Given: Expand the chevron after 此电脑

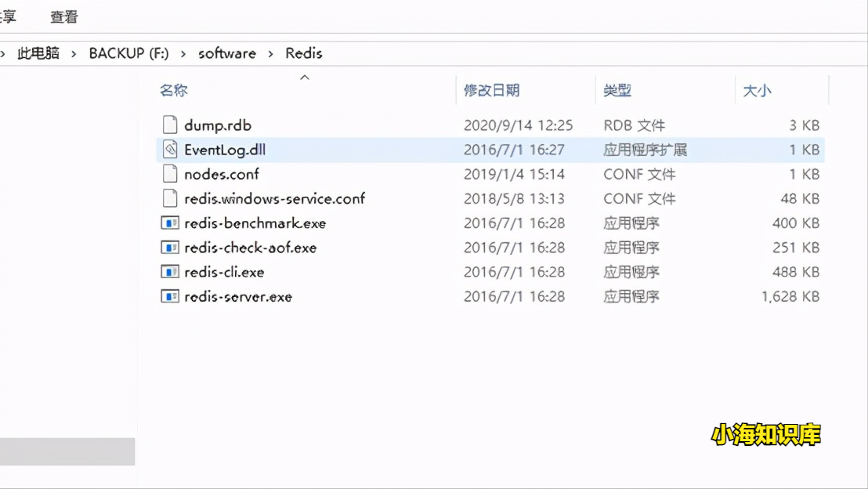Looking at the screenshot, I should pyautogui.click(x=74, y=54).
